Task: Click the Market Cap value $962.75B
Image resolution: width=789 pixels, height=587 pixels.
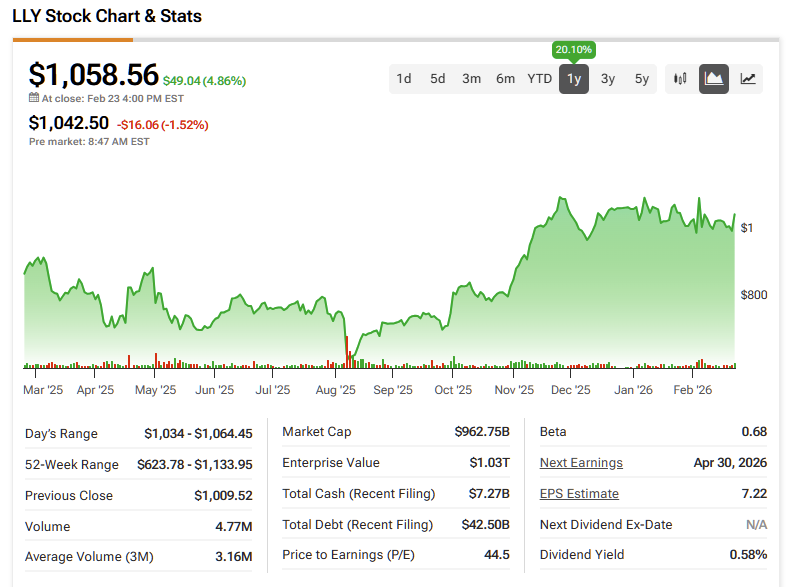Action: [x=482, y=432]
